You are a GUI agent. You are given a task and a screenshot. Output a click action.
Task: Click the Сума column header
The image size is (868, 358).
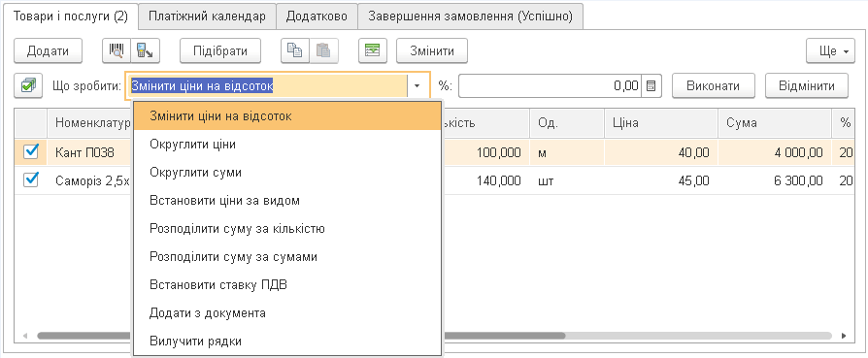pos(775,123)
